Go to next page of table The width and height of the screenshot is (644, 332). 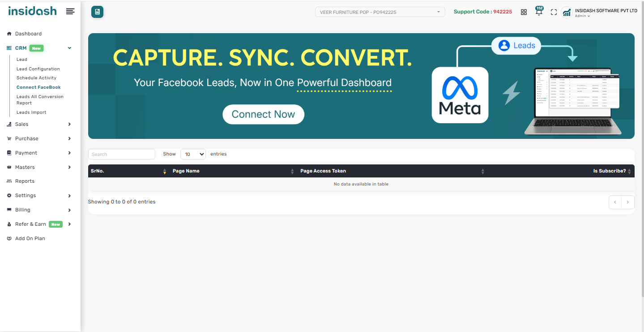tap(627, 202)
